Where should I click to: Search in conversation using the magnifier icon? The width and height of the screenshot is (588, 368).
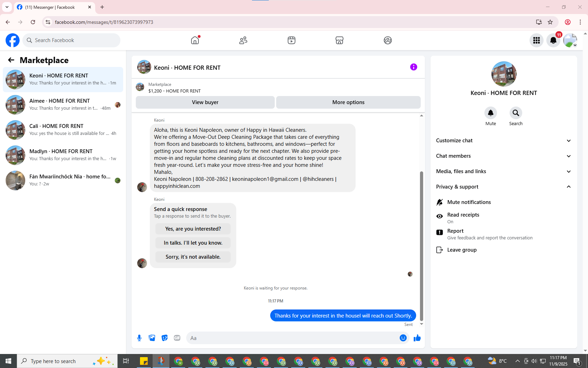(516, 113)
